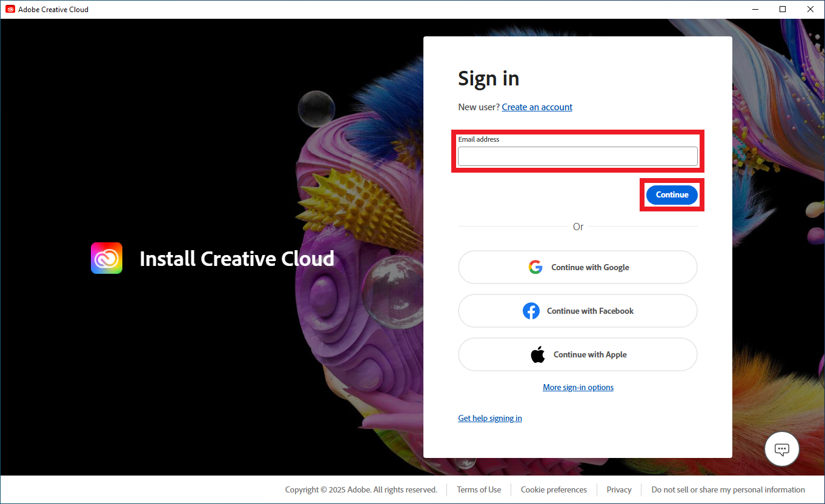Open the Privacy footer link
Screen dimensions: 825x504
pos(618,489)
